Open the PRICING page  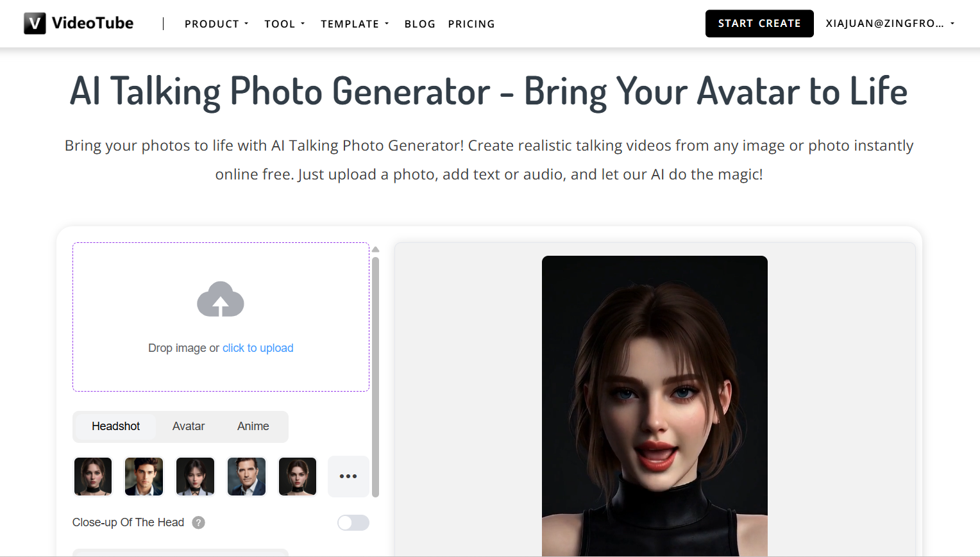tap(471, 24)
